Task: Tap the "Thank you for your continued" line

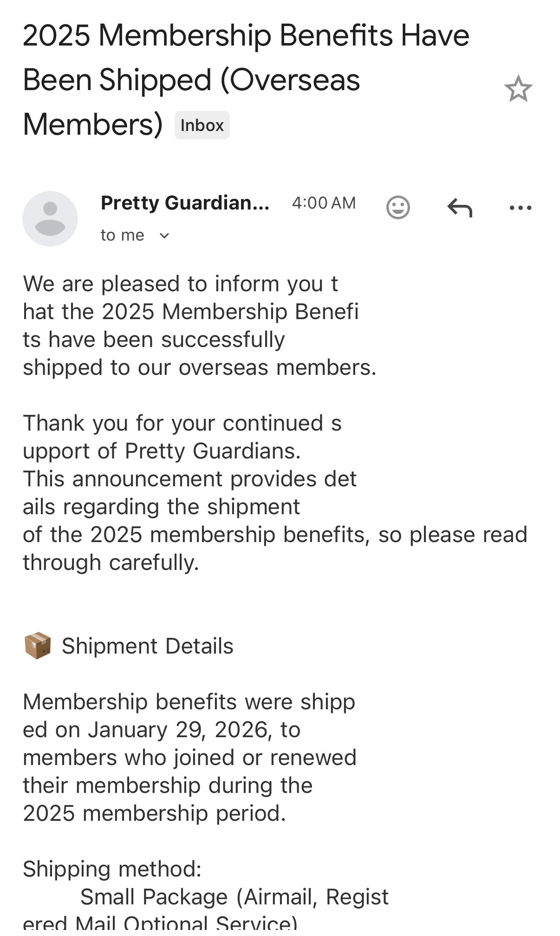Action: click(x=182, y=423)
